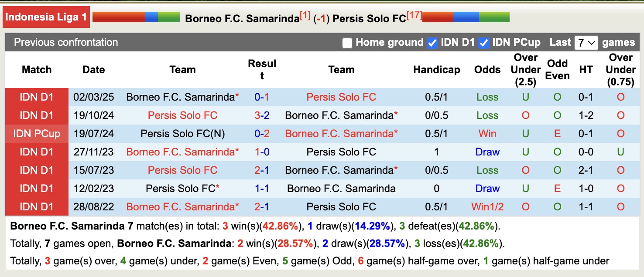Click the first IDN D1 row badge

click(37, 97)
